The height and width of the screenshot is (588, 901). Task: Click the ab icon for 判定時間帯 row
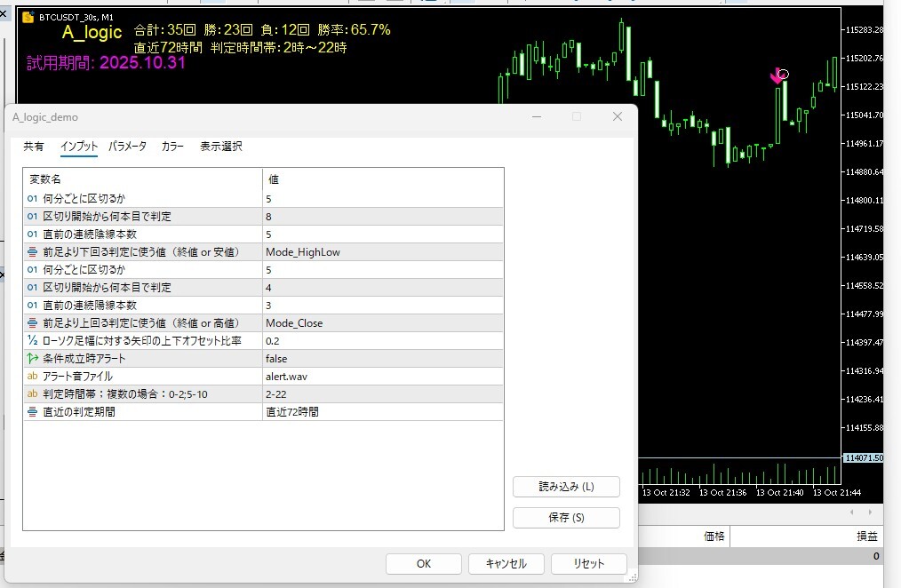point(32,394)
